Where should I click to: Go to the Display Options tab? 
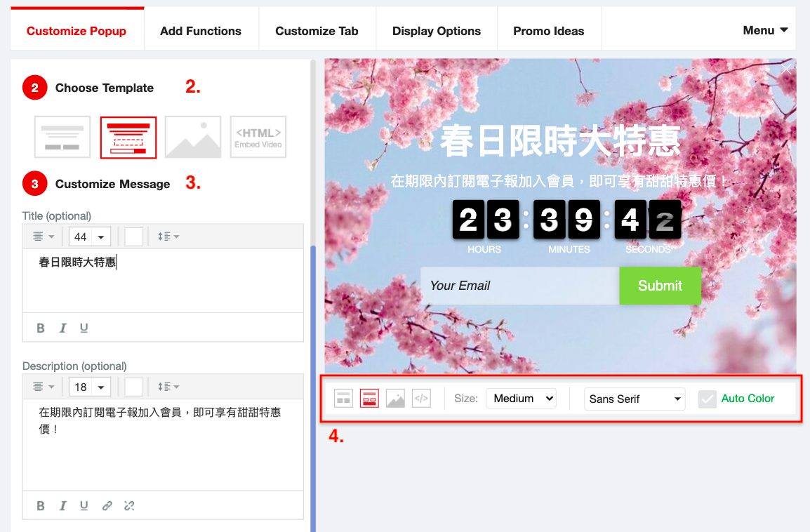pos(437,31)
